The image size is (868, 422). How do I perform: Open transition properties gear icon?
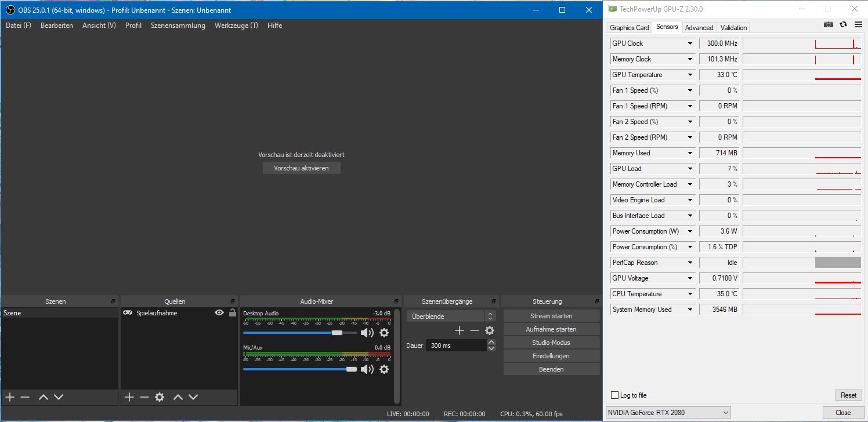[490, 330]
